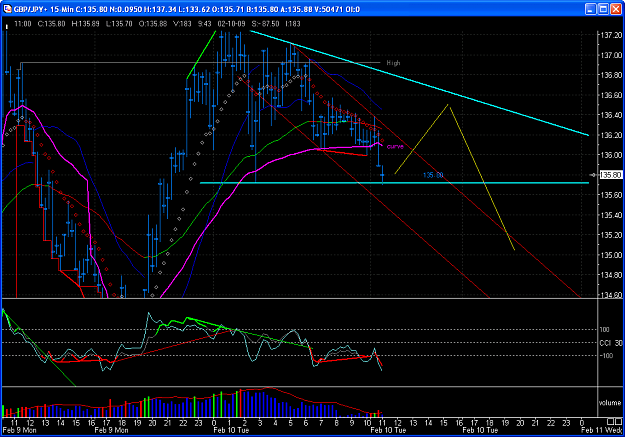Viewport: 625px width, 437px height.
Task: Click the right small square icon beside the time axis
Action: 618,422
